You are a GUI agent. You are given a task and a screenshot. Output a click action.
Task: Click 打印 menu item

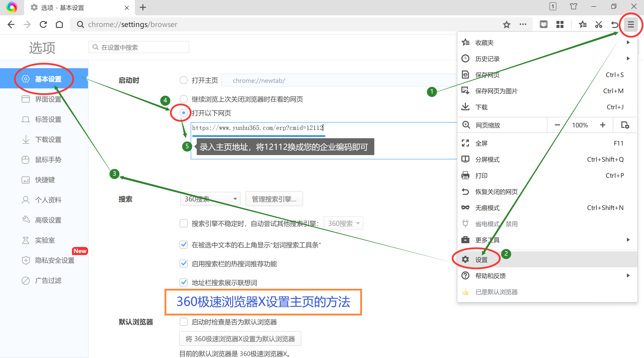pyautogui.click(x=547, y=175)
